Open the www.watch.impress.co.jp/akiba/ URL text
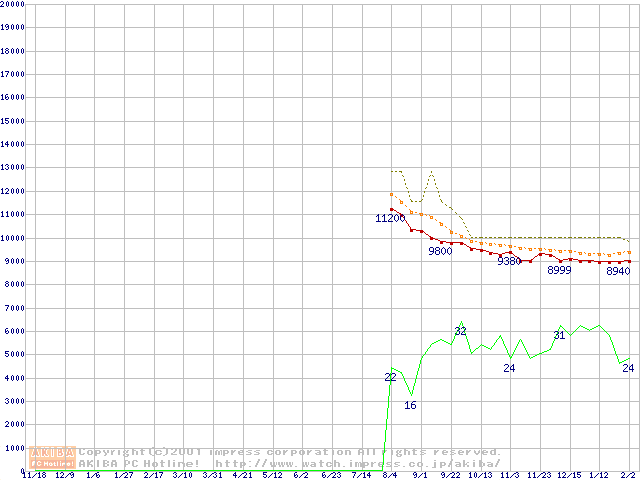The width and height of the screenshot is (640, 480). (x=357, y=463)
